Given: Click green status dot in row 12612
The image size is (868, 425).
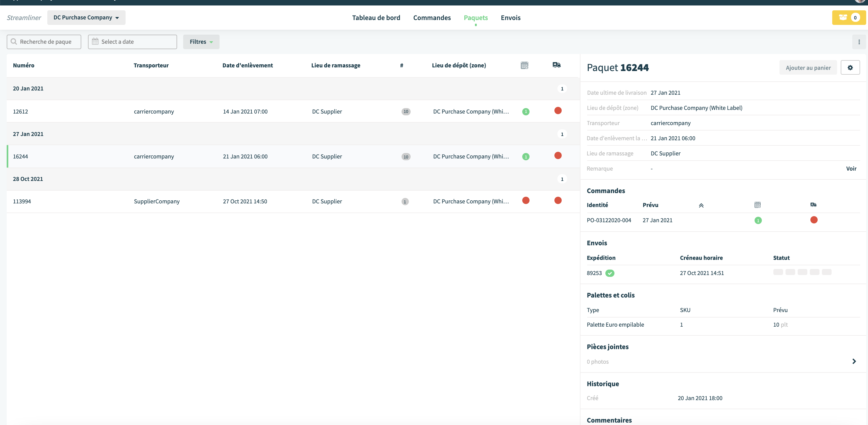Looking at the screenshot, I should click(x=526, y=112).
